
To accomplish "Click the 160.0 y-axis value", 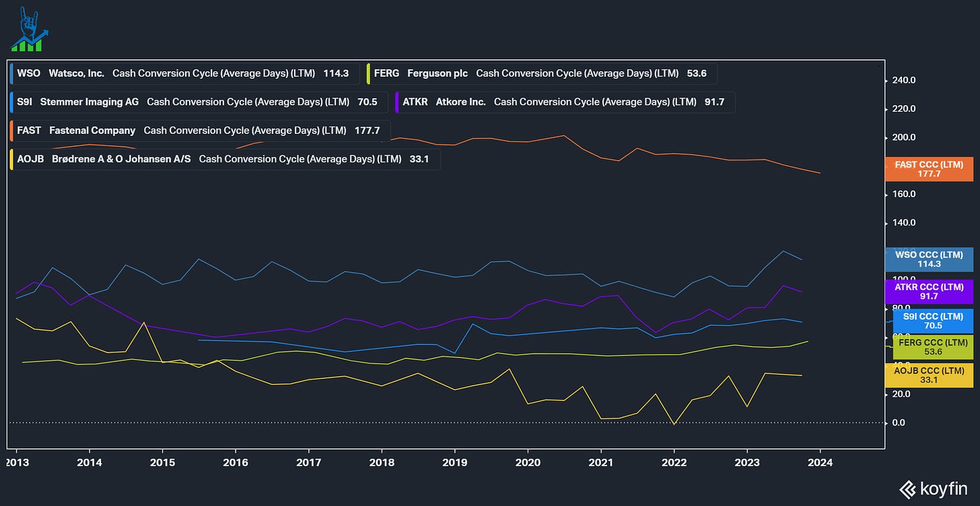I will tap(903, 194).
